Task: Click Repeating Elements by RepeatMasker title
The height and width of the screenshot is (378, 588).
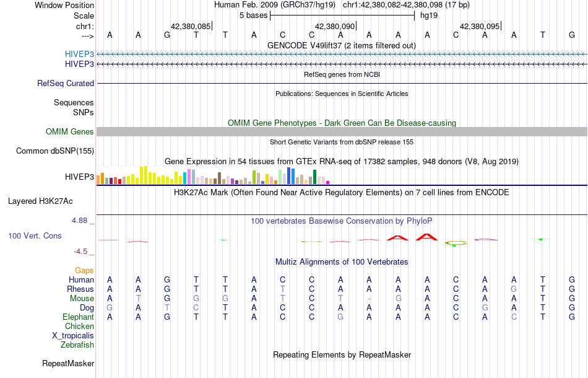Action: click(342, 354)
